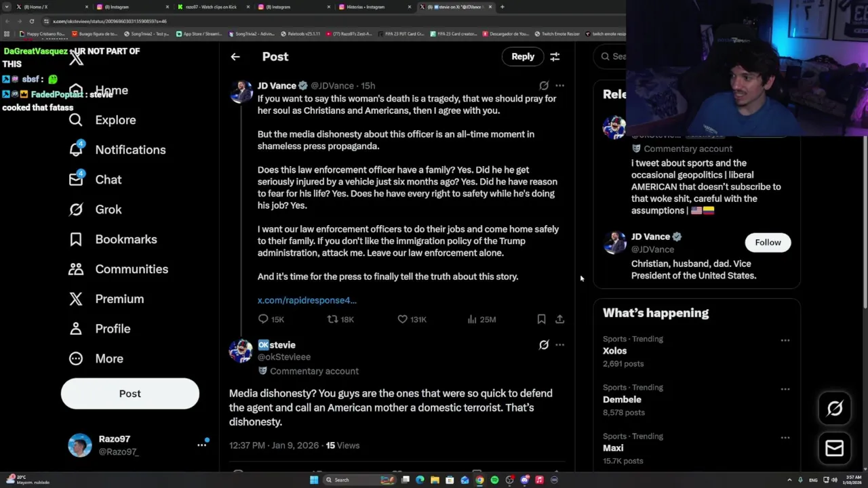This screenshot has height=488, width=868.
Task: Open the Premium X icon
Action: pyautogui.click(x=76, y=299)
